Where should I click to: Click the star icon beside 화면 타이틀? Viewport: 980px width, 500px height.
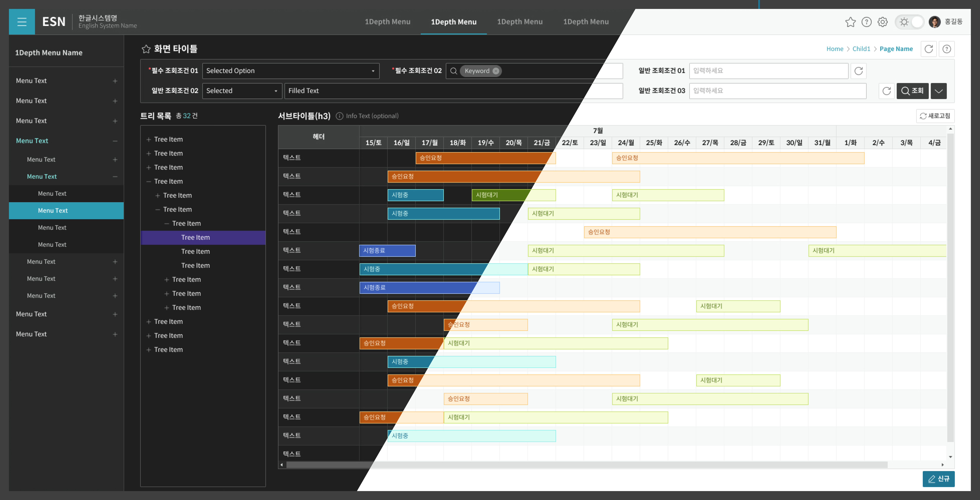(146, 49)
